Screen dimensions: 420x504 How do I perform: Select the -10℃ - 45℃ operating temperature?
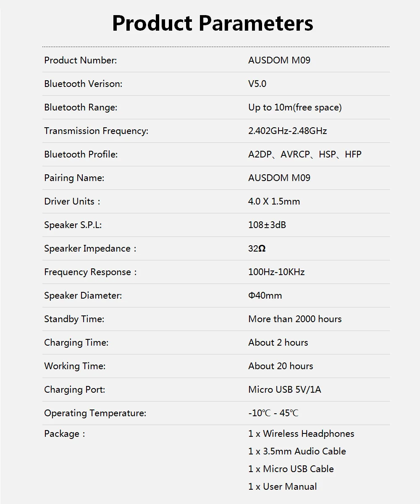point(273,413)
